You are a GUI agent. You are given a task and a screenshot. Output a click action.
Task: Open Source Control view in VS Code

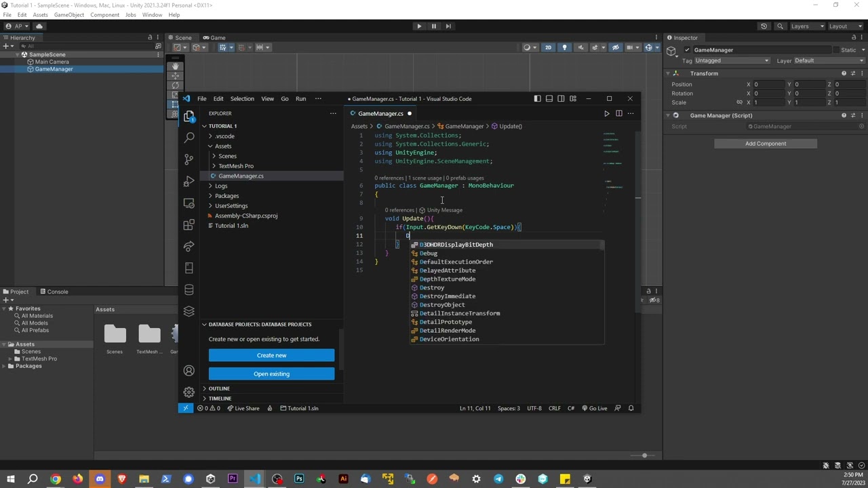click(189, 159)
